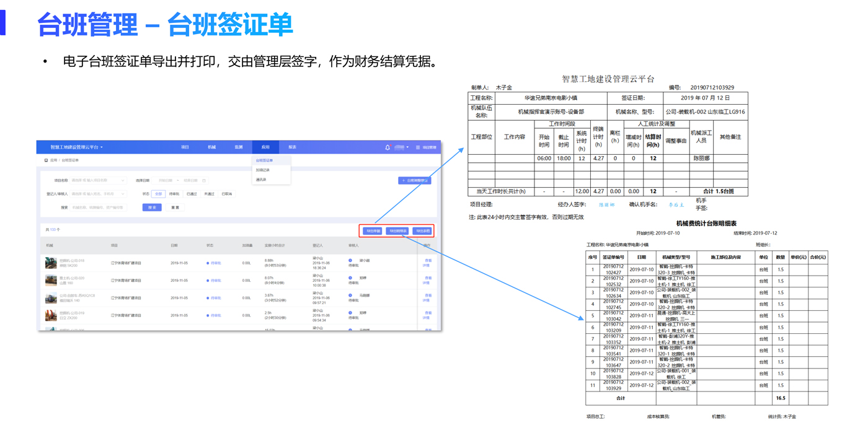The height and width of the screenshot is (428, 868).
Task: Select the 待审批 status filter
Action: pyautogui.click(x=174, y=194)
